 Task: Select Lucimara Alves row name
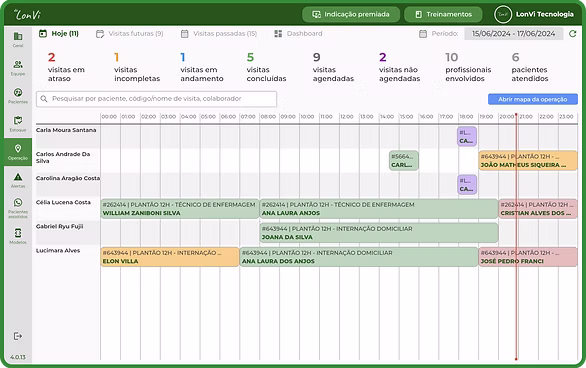[58, 251]
